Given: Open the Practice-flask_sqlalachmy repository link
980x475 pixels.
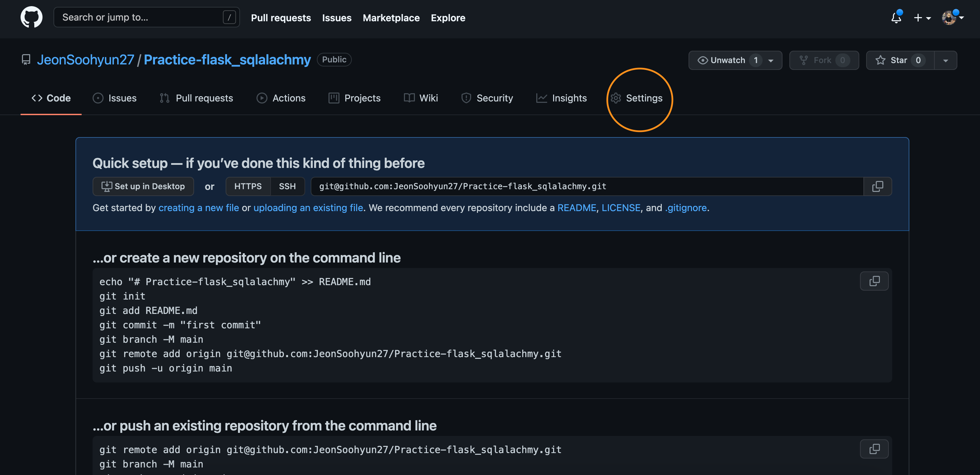Looking at the screenshot, I should pos(227,60).
